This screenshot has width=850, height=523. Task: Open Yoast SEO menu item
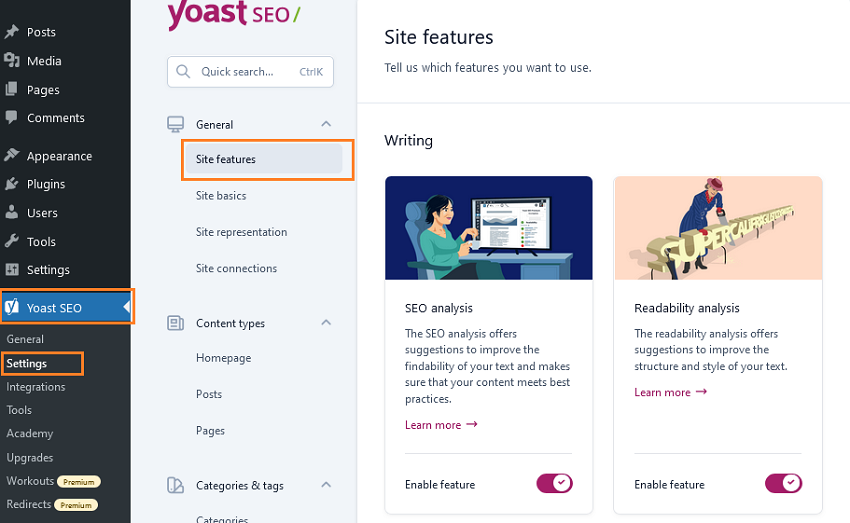66,307
